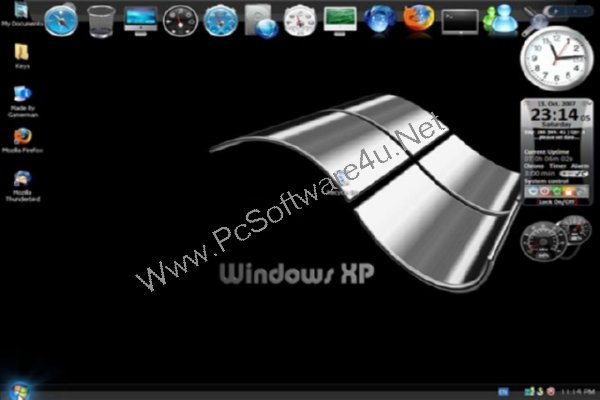Open the trash bin in the dock

(x=101, y=21)
